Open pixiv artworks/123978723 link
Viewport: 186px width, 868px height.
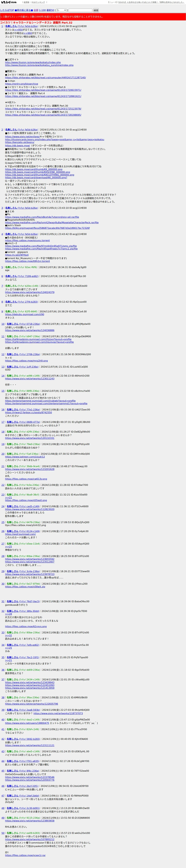(30, 574)
